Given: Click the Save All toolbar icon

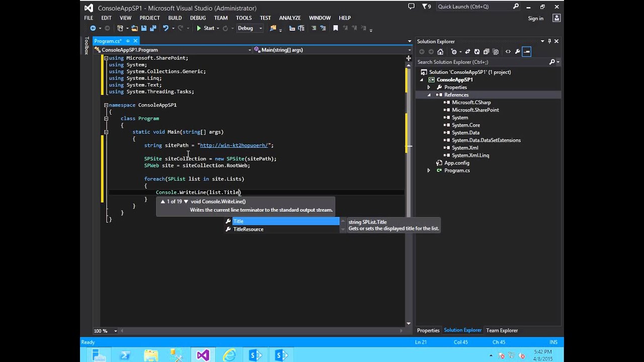Looking at the screenshot, I should tap(153, 28).
